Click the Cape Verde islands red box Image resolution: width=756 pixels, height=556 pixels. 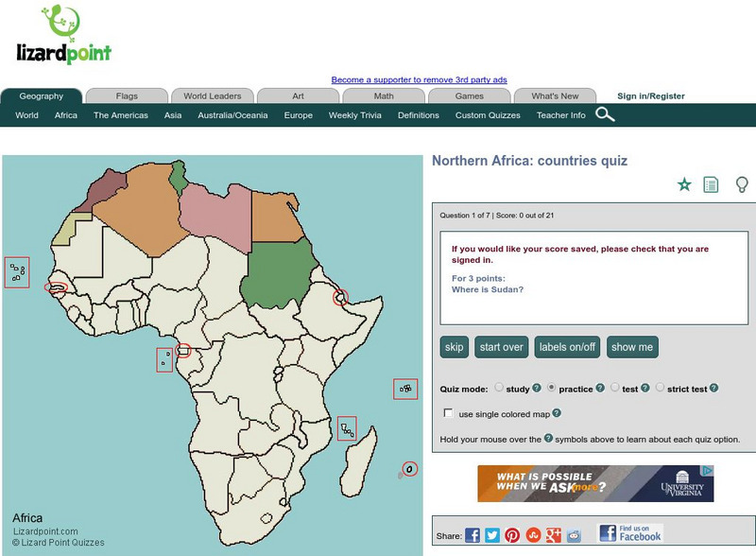pyautogui.click(x=17, y=272)
